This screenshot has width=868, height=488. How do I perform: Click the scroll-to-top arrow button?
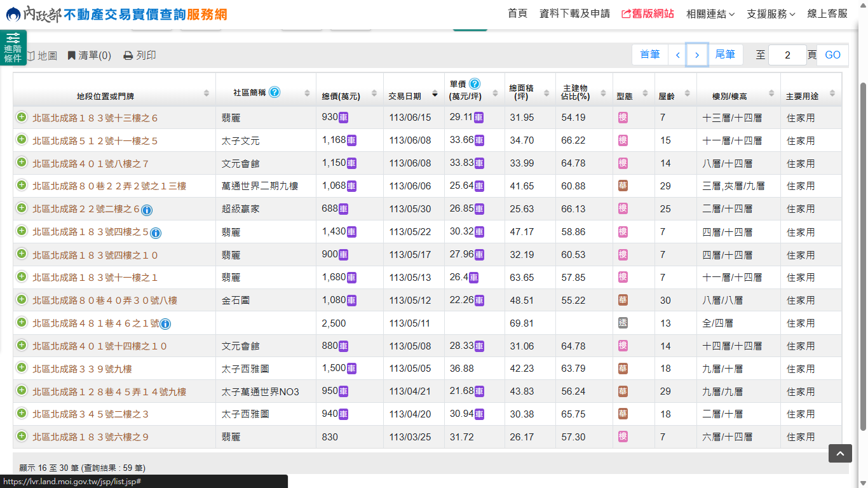pos(840,453)
